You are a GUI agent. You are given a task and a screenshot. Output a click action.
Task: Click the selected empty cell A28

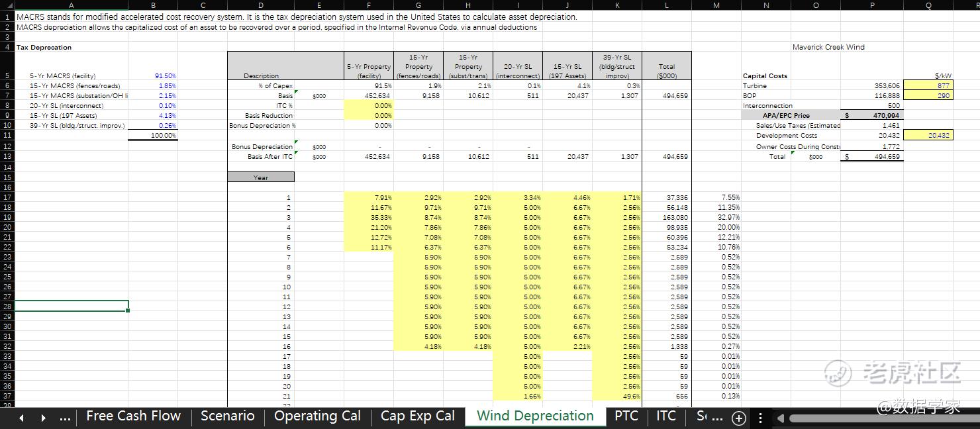coord(72,307)
